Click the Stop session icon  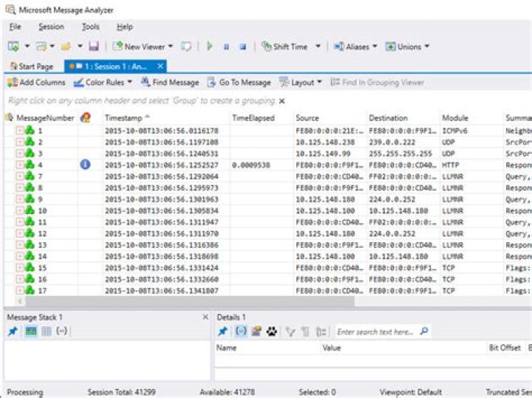242,47
